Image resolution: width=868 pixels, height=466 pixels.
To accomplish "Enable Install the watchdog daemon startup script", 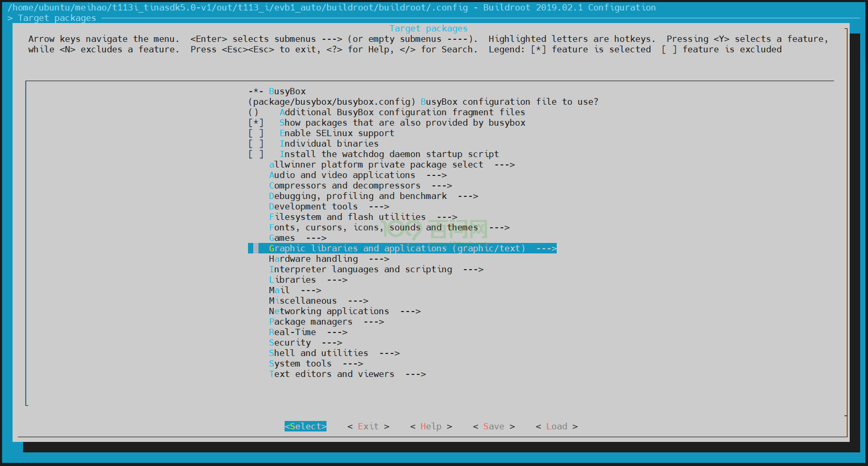I will click(x=256, y=154).
